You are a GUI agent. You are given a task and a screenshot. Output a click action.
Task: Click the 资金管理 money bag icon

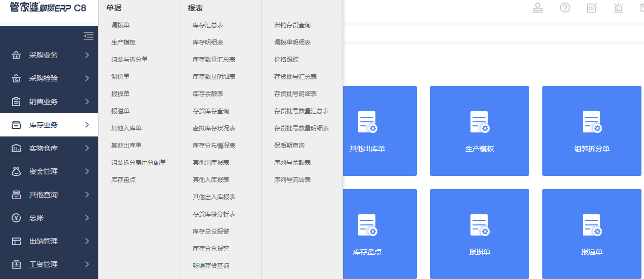[x=16, y=172]
